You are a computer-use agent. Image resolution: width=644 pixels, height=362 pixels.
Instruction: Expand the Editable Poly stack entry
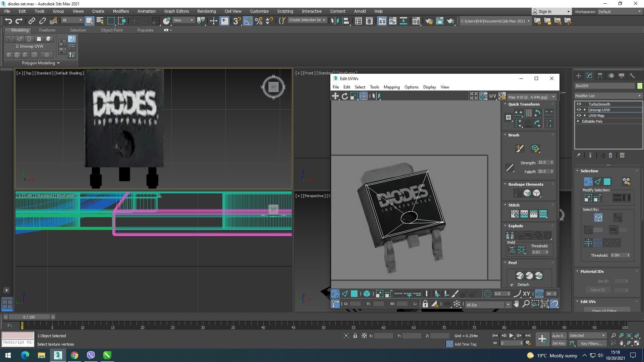click(578, 121)
